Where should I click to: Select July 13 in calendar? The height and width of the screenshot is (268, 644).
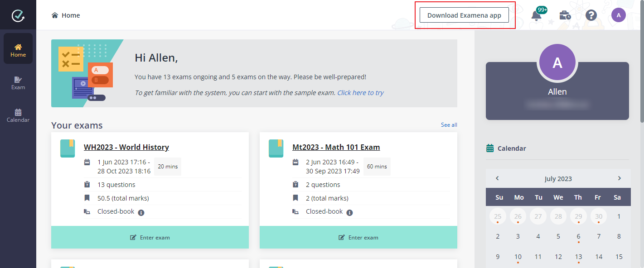(579, 257)
